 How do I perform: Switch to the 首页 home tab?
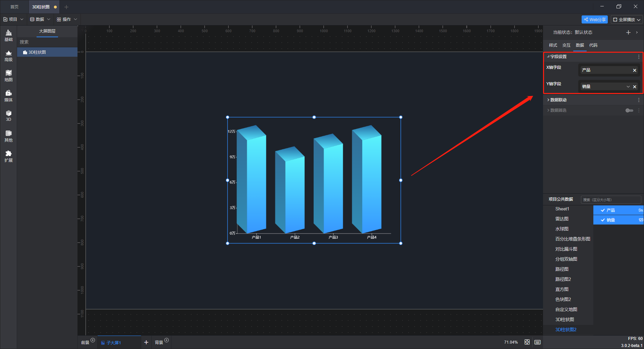[14, 7]
